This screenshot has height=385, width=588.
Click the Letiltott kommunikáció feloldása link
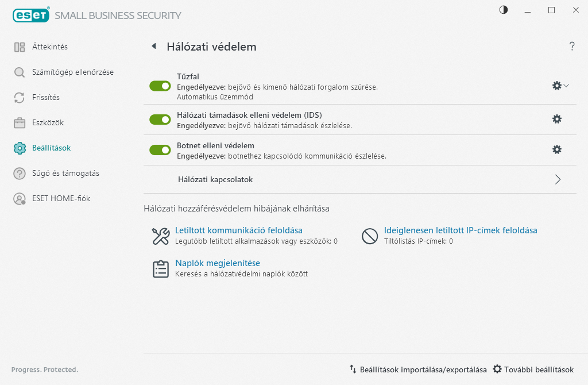239,230
